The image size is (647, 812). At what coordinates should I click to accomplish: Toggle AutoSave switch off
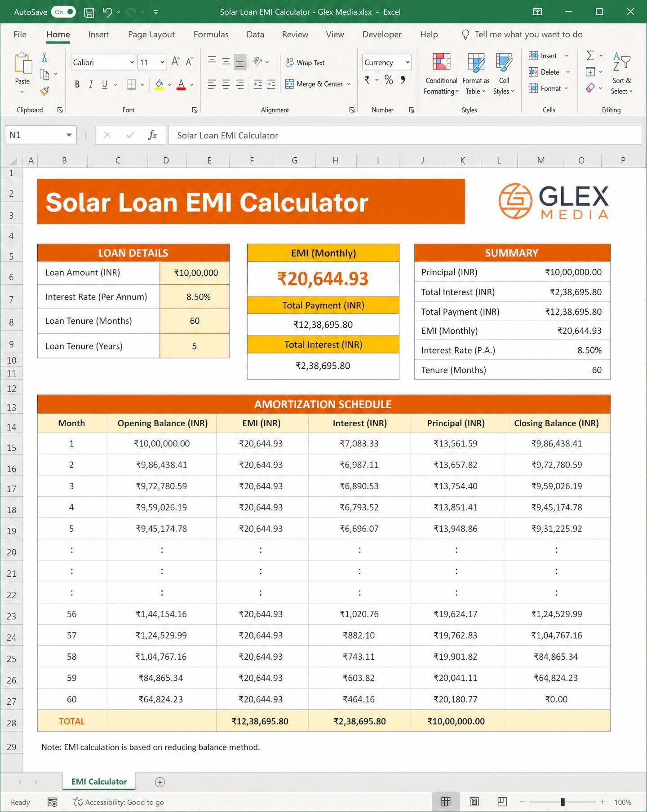(63, 12)
